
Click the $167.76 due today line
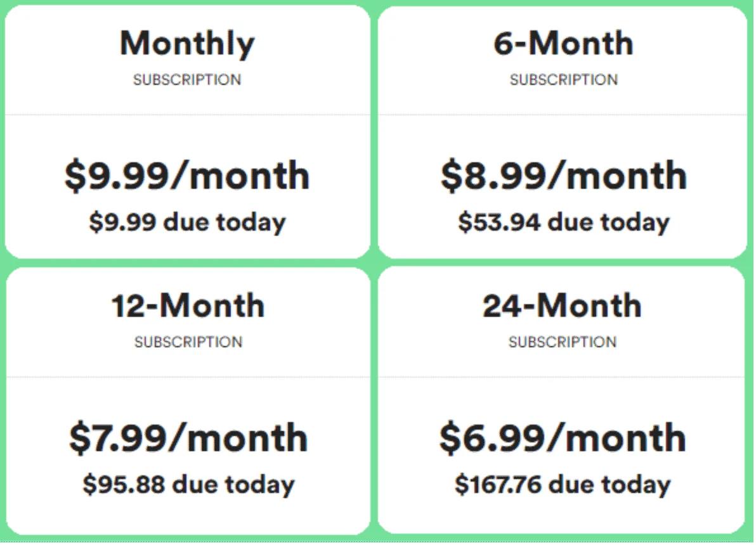pos(562,485)
